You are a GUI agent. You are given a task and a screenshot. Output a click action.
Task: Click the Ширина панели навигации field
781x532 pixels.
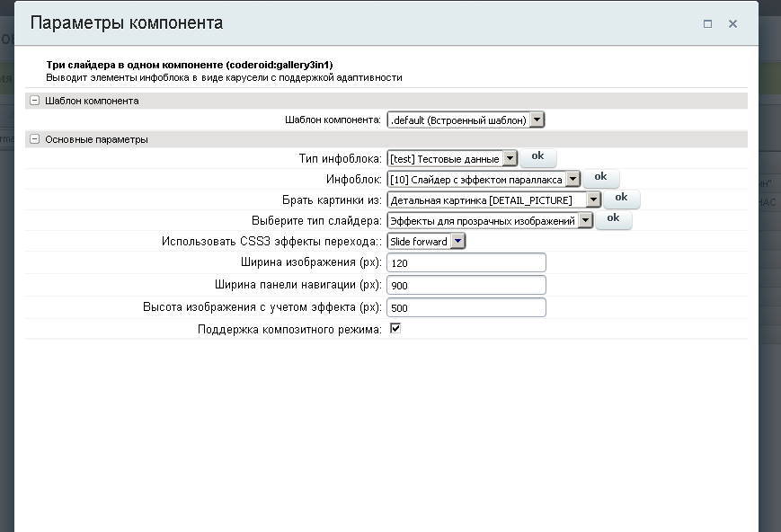pos(466,285)
